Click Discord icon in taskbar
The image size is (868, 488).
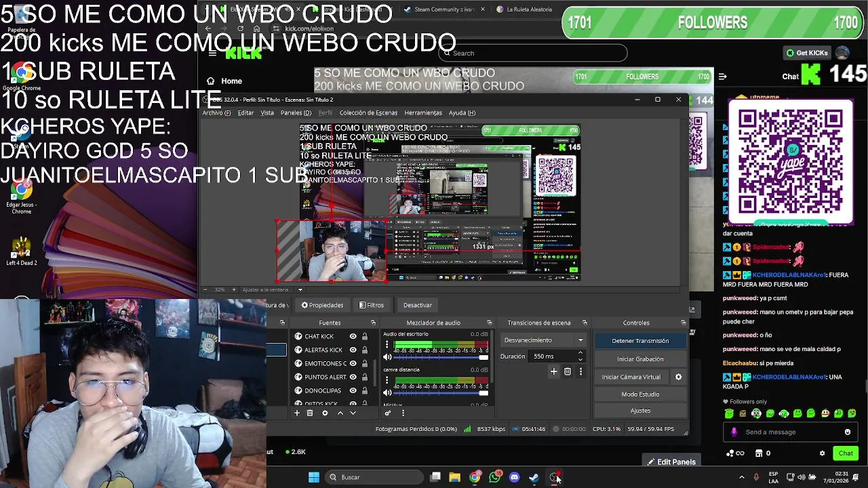click(x=514, y=477)
